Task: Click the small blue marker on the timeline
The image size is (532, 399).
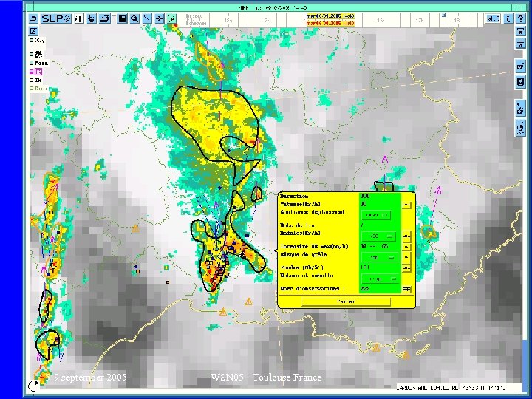Action: pos(443,16)
